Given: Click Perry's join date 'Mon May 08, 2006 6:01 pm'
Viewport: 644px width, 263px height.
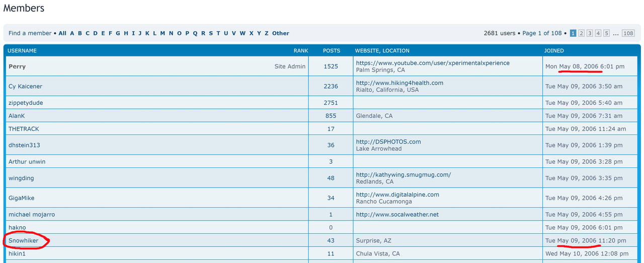Looking at the screenshot, I should pyautogui.click(x=585, y=67).
